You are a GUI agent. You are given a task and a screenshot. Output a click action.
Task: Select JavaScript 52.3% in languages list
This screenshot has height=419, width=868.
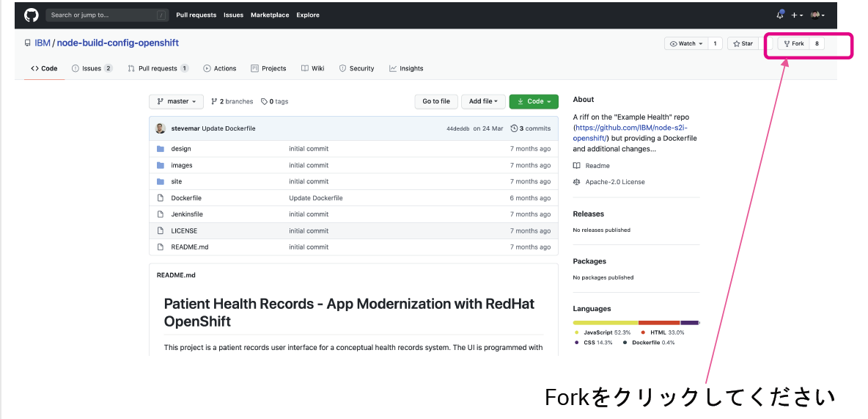coord(603,332)
